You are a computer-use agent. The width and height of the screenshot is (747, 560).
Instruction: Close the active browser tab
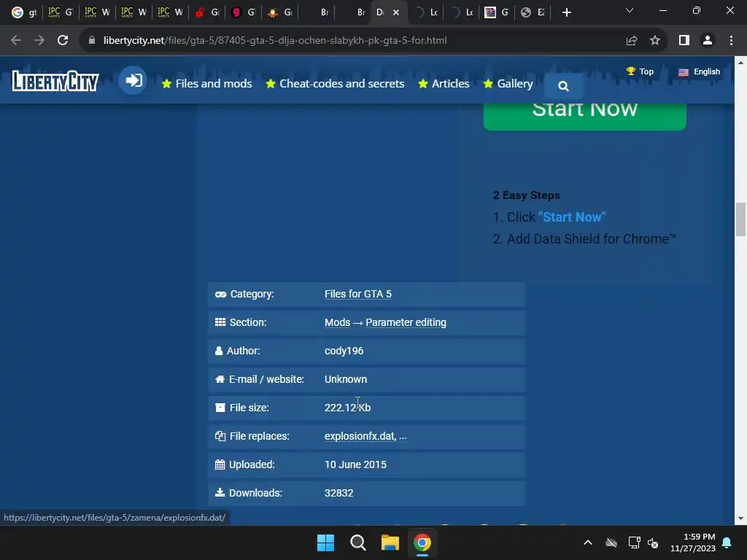396,12
